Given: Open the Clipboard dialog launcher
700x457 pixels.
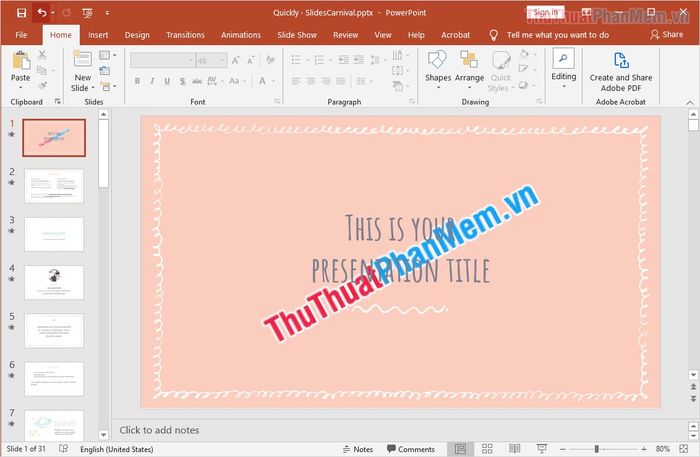Looking at the screenshot, I should [x=58, y=102].
